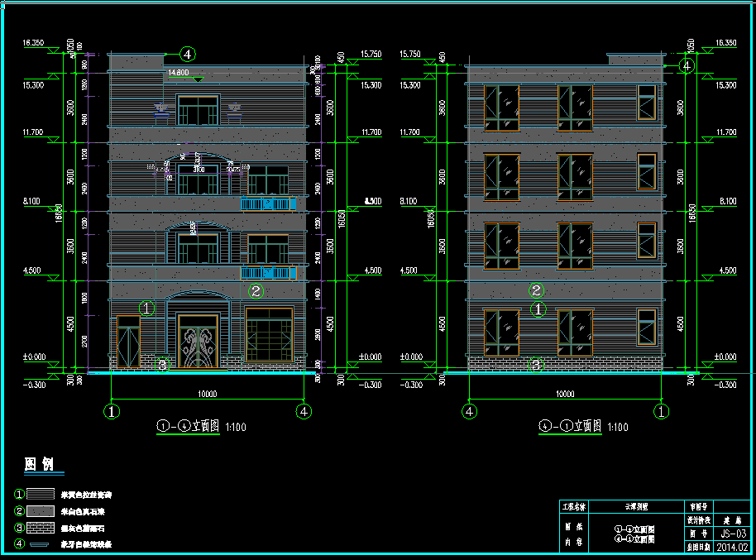The width and height of the screenshot is (756, 560).
Task: Select the blue balcony railing on third floor
Action: click(267, 203)
